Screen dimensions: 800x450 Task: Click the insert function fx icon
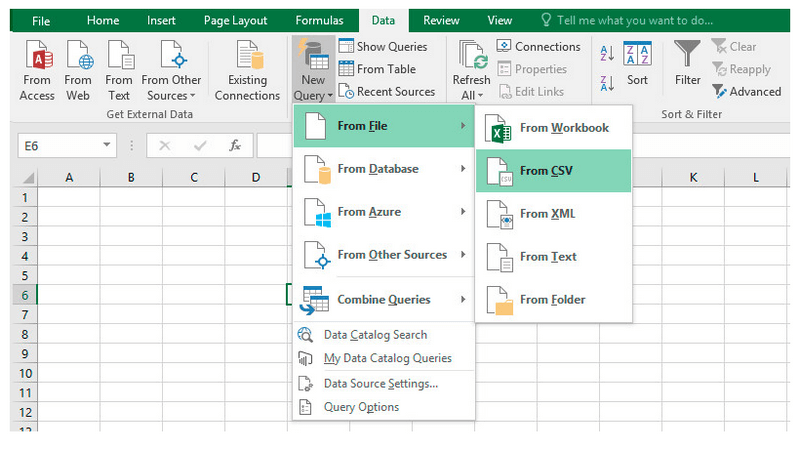[x=235, y=146]
